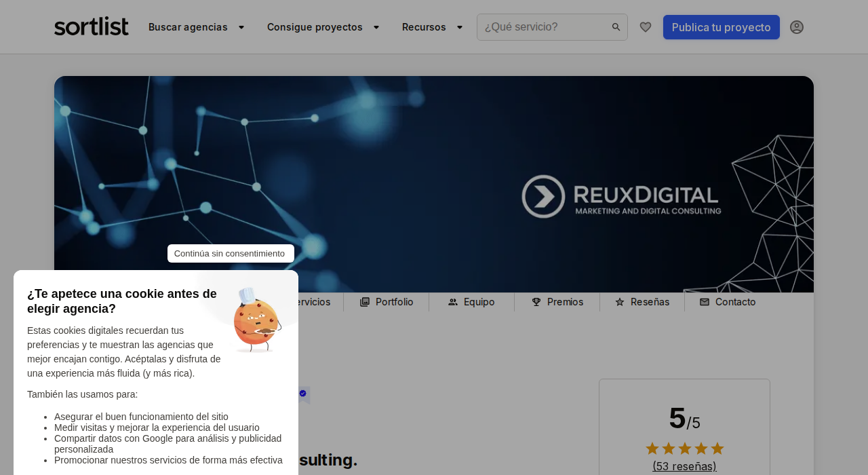This screenshot has width=868, height=475.
Task: Switch to the Premios tab
Action: (x=557, y=302)
